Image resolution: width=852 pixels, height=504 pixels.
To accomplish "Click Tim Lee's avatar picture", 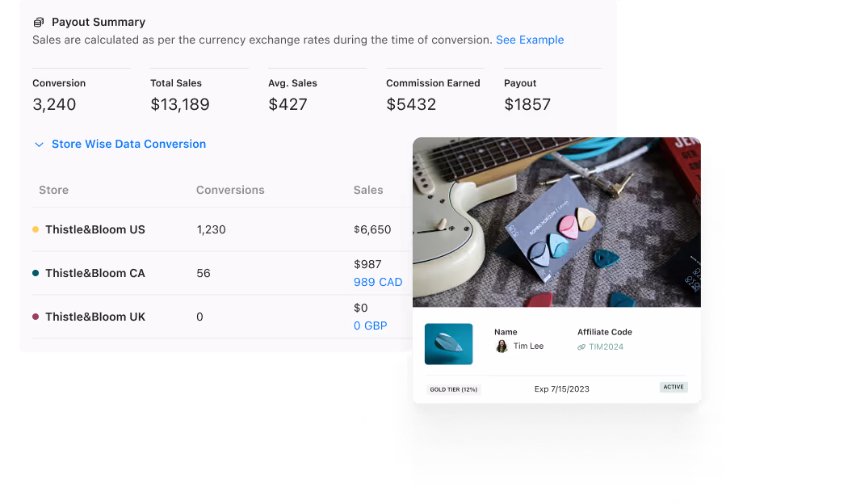I will (x=502, y=346).
